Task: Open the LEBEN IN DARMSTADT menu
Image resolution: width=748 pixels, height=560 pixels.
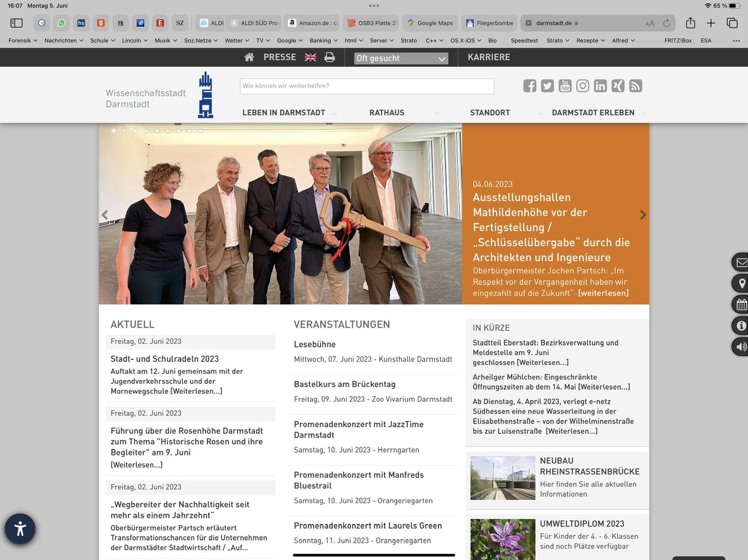Action: point(284,113)
